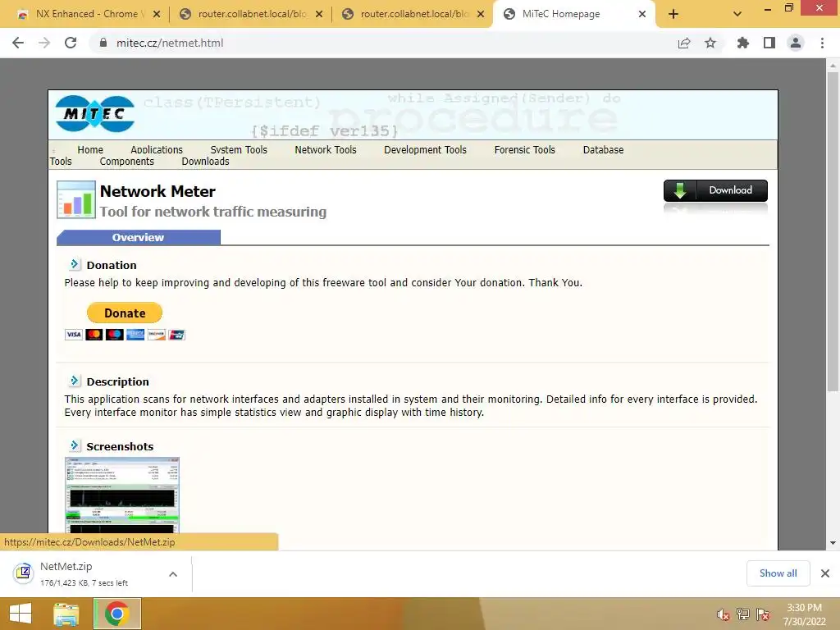Open the Database Tools menu item
Image resolution: width=840 pixels, height=630 pixels.
pos(603,150)
